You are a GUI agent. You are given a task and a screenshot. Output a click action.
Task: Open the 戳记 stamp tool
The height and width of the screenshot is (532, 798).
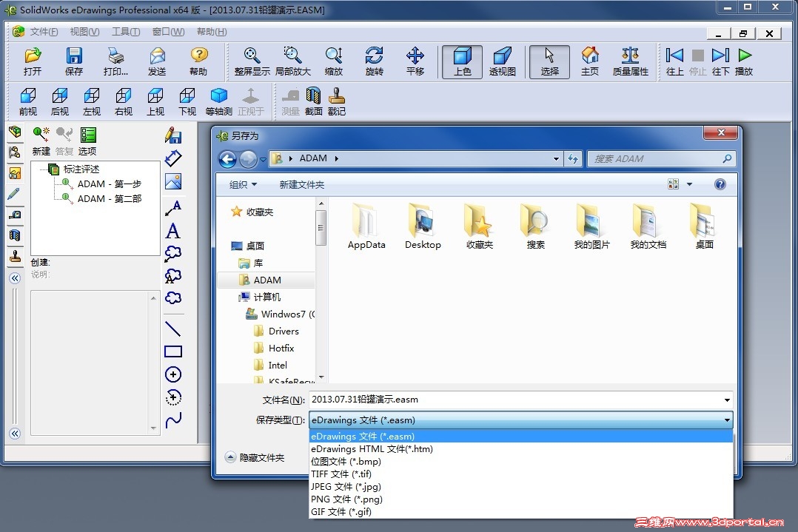[336, 101]
